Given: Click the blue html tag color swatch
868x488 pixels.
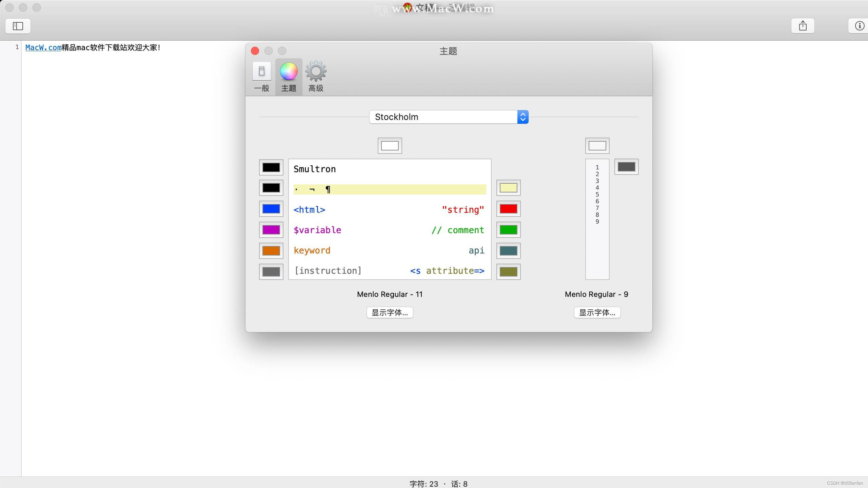Looking at the screenshot, I should tap(271, 209).
